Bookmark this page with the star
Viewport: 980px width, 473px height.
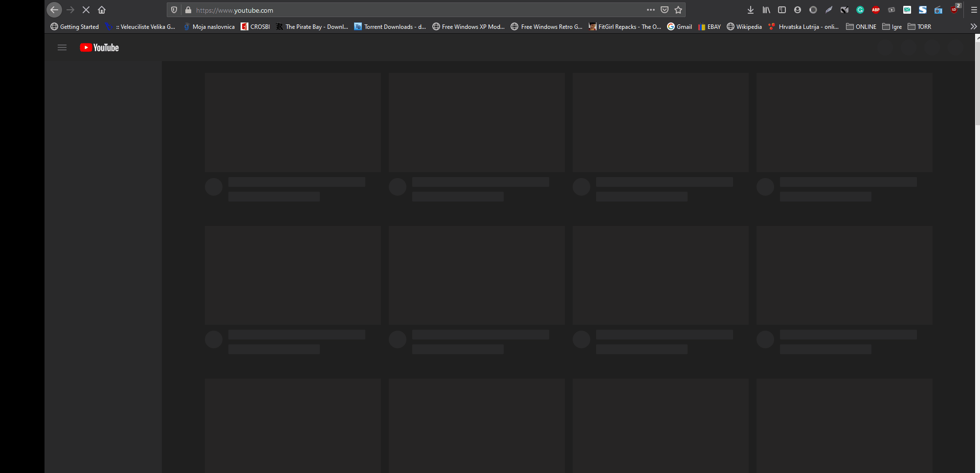coord(678,10)
